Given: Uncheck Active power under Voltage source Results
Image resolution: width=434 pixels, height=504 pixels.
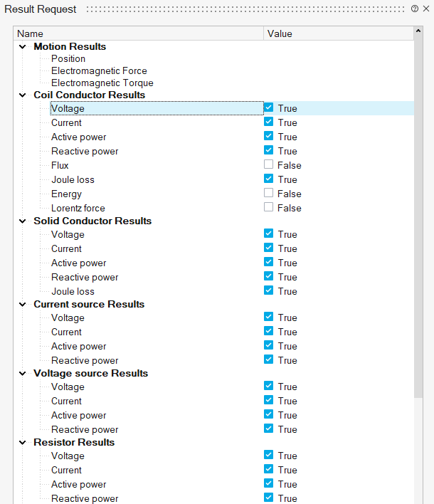Looking at the screenshot, I should click(x=268, y=414).
